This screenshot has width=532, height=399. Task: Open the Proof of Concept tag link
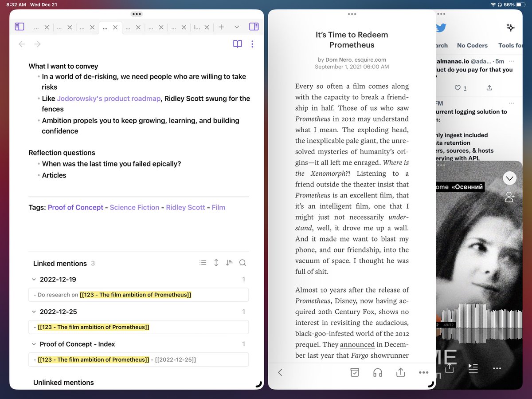(x=75, y=207)
